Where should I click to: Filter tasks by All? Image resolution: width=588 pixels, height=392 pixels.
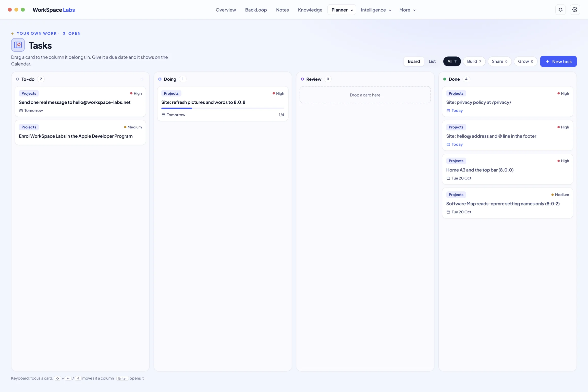click(452, 61)
